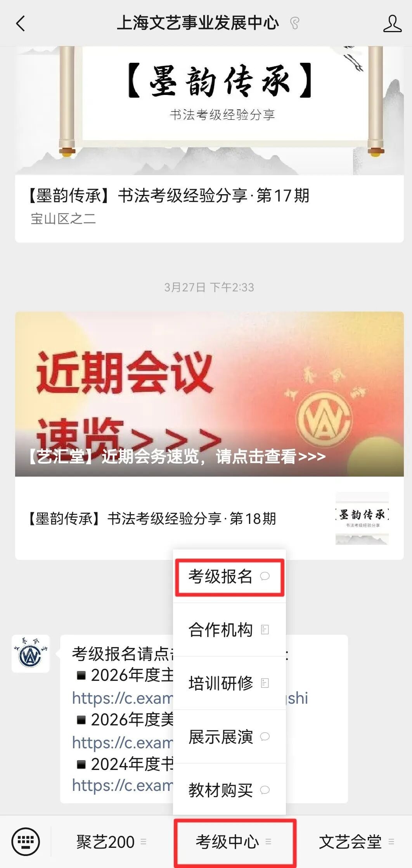Open 合作机构 menu entry
412x868 pixels.
pos(229,630)
